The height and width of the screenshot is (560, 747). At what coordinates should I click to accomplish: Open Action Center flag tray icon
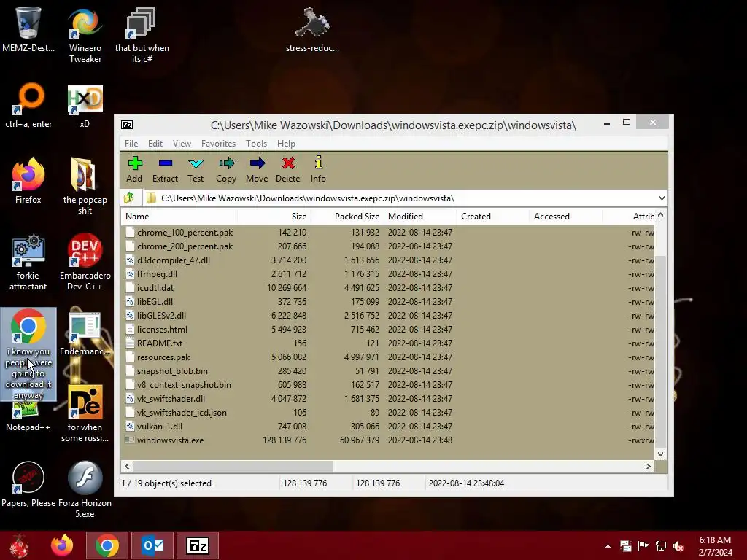click(643, 546)
